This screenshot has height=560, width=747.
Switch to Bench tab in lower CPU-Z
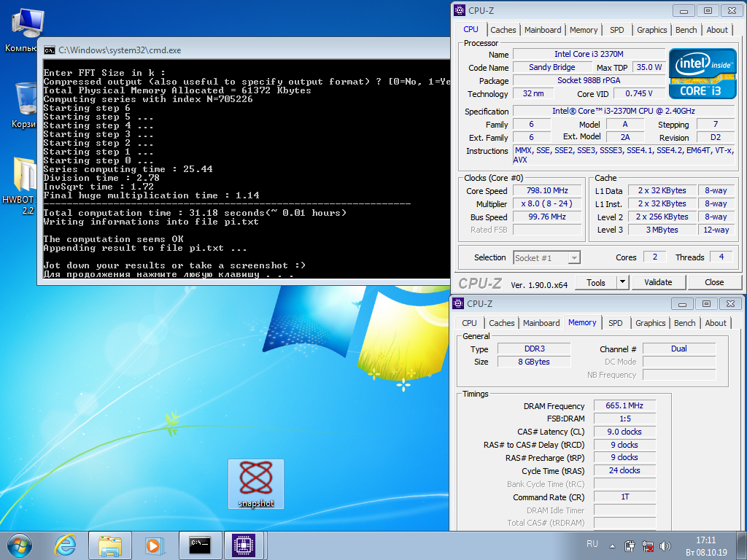click(x=684, y=323)
